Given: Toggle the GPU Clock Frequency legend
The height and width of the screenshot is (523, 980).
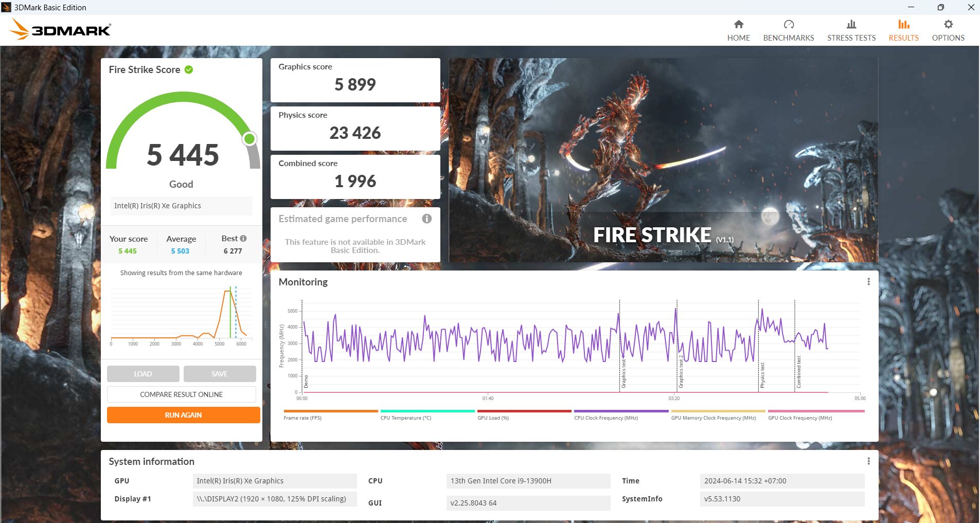Looking at the screenshot, I should 816,416.
